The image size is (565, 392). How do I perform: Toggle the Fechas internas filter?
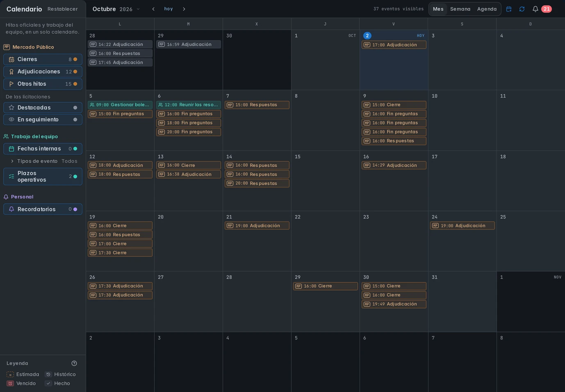click(43, 149)
